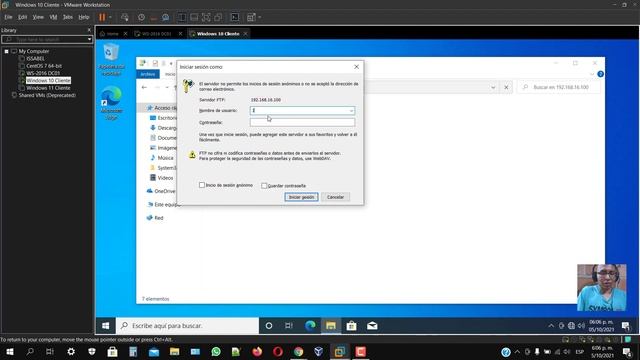Click the revert snapshot toolbar icon
This screenshot has width=640, height=360.
[x=153, y=17]
